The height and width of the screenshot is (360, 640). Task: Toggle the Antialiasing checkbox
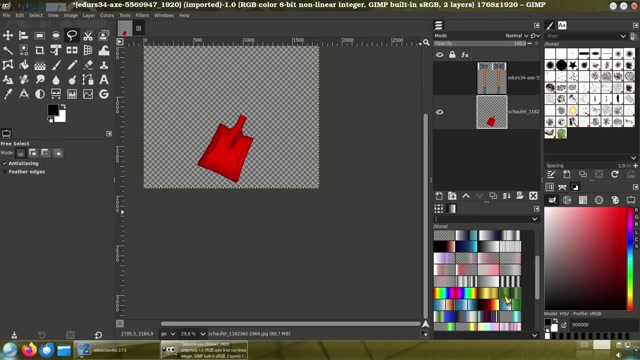pos(5,163)
